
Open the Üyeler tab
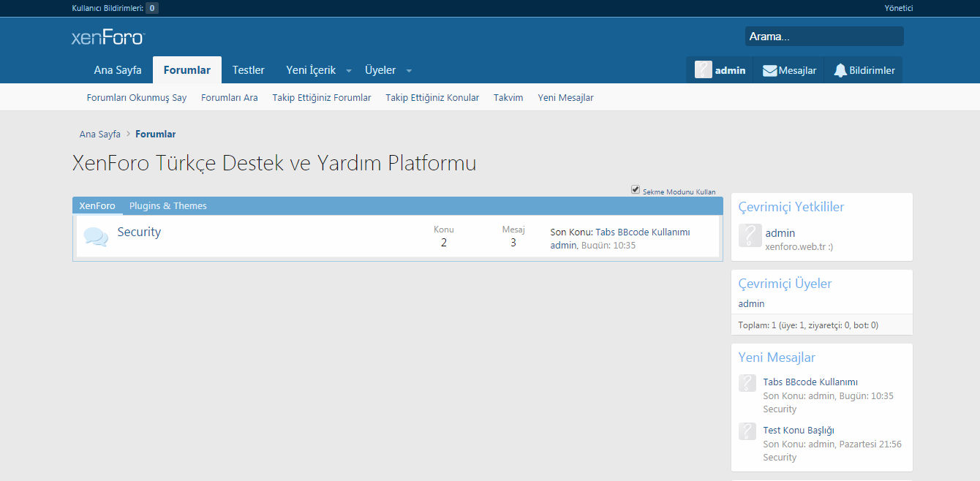(380, 70)
